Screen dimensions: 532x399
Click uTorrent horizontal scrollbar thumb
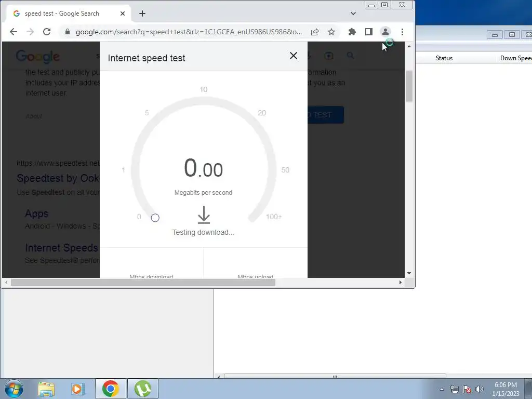(335, 377)
